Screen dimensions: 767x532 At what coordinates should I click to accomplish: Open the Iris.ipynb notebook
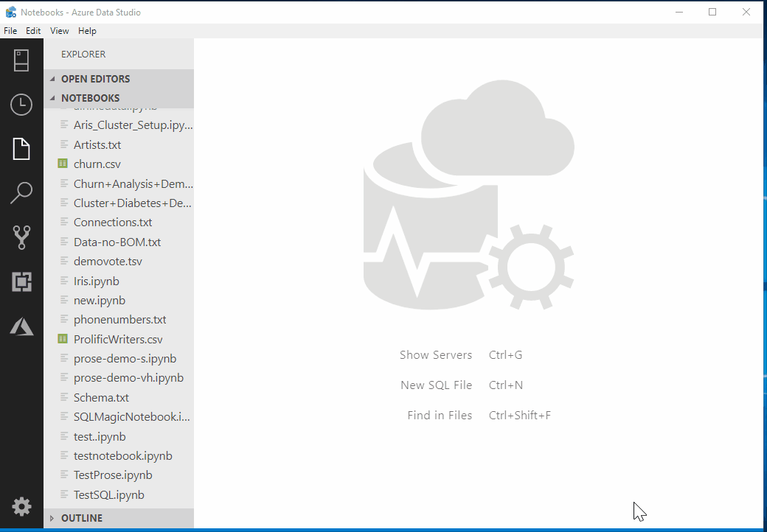[97, 280]
